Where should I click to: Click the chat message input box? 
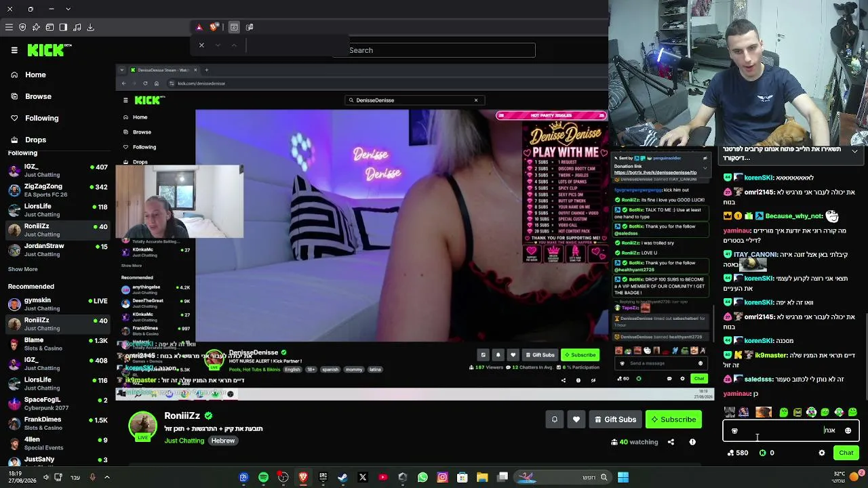(x=791, y=430)
